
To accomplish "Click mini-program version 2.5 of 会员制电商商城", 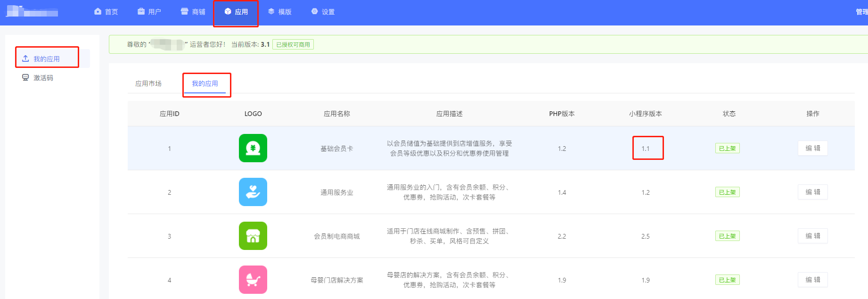I will pyautogui.click(x=646, y=236).
